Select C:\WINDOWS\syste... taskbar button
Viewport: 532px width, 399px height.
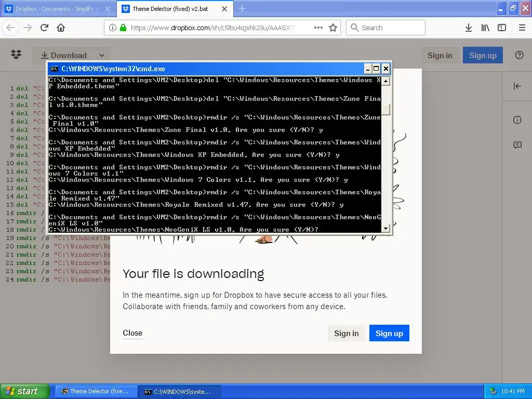pyautogui.click(x=180, y=391)
